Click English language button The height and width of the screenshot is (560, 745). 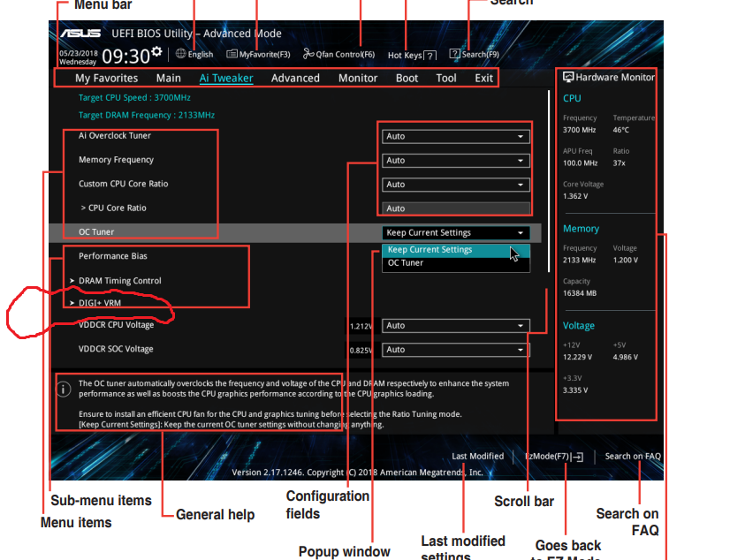194,54
